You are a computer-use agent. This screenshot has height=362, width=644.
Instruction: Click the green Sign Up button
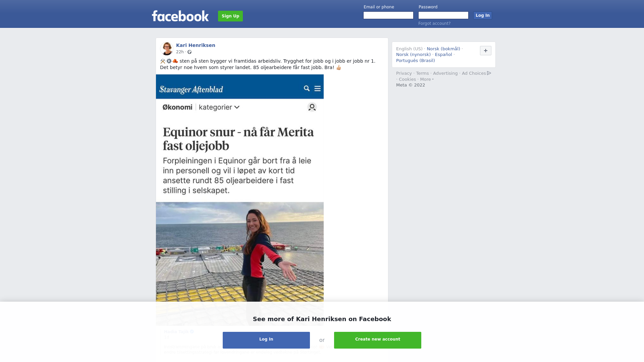point(230,16)
